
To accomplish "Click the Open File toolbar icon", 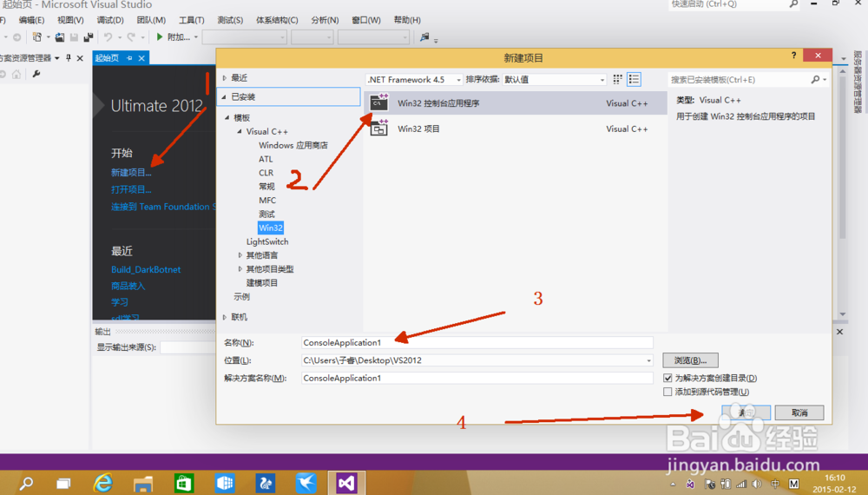I will tap(59, 37).
